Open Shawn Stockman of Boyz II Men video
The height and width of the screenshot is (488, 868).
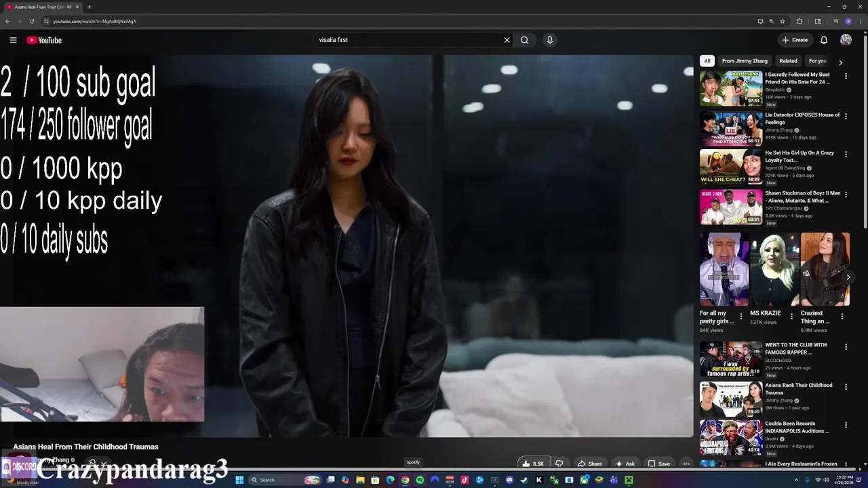point(731,207)
